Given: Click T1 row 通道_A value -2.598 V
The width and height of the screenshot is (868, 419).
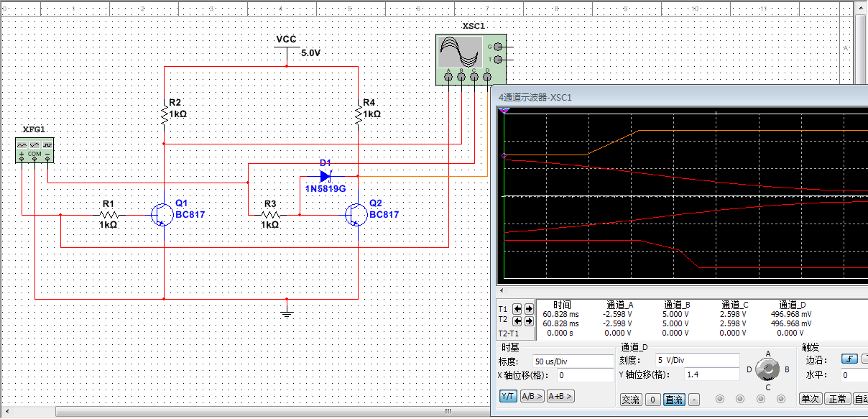Looking at the screenshot, I should [617, 314].
